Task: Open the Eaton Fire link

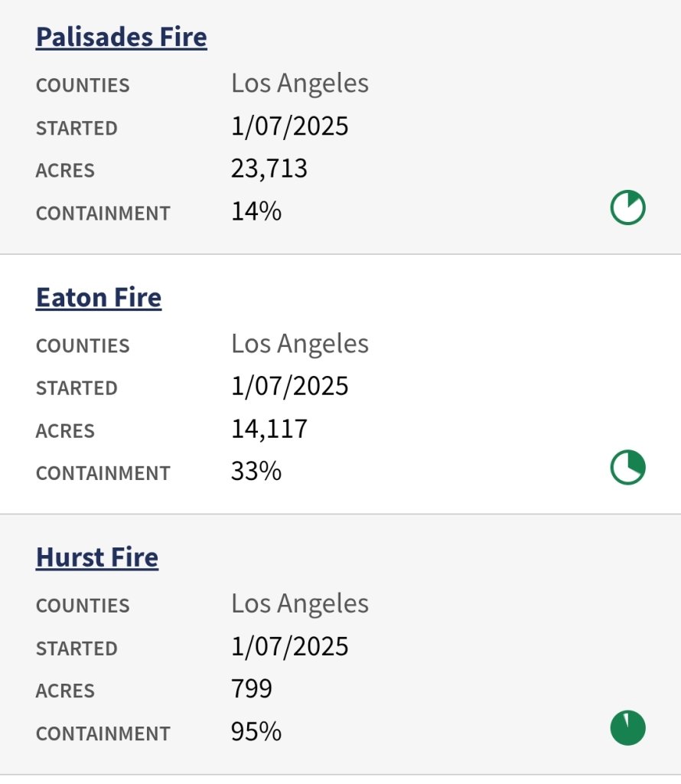Action: (x=99, y=297)
